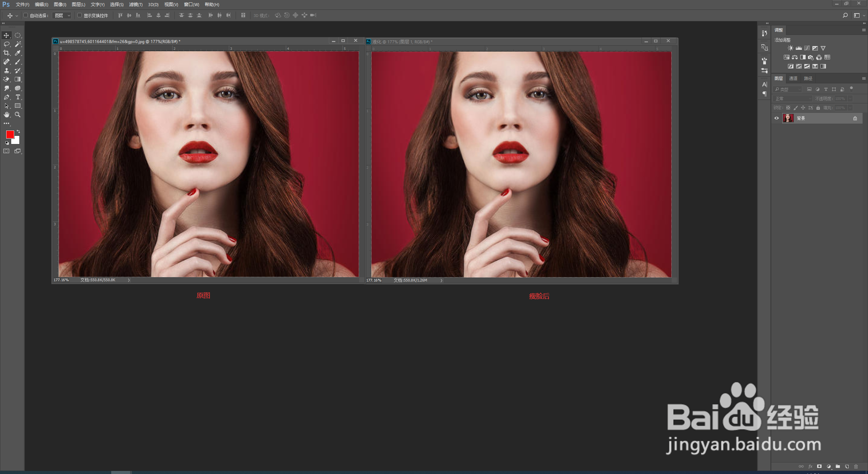
Task: Click the create new layer button
Action: pyautogui.click(x=847, y=467)
